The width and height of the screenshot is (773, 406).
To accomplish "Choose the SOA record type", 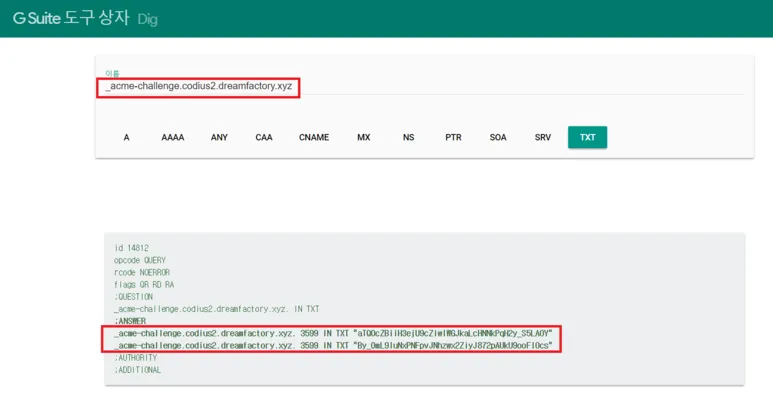I will [498, 137].
